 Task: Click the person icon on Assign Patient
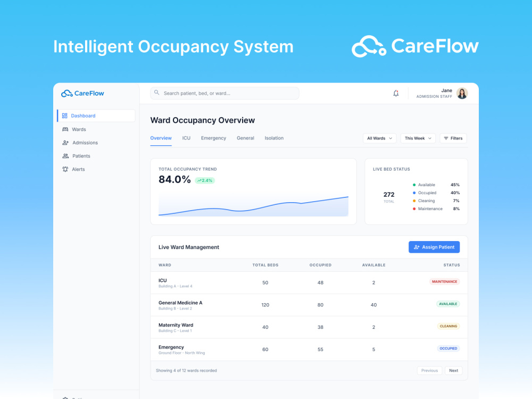point(417,247)
